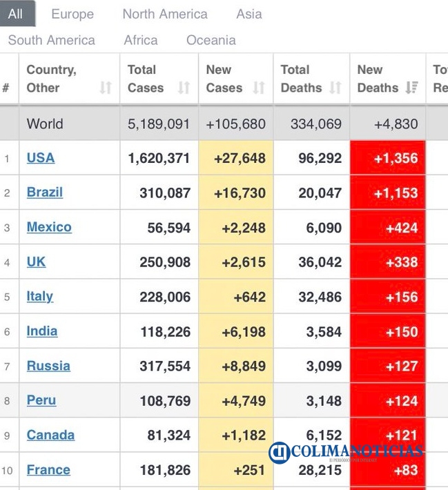Select the Oceania tab
This screenshot has width=448, height=490.
211,40
